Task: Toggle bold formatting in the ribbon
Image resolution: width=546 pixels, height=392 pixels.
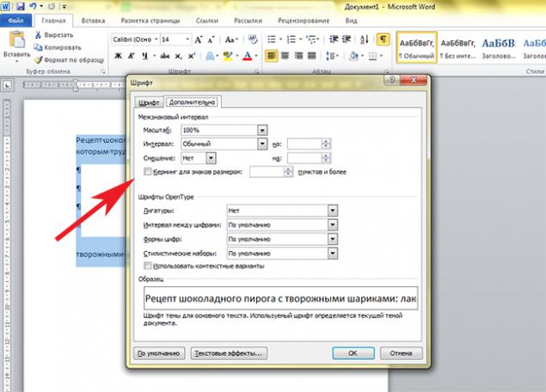Action: pyautogui.click(x=118, y=56)
